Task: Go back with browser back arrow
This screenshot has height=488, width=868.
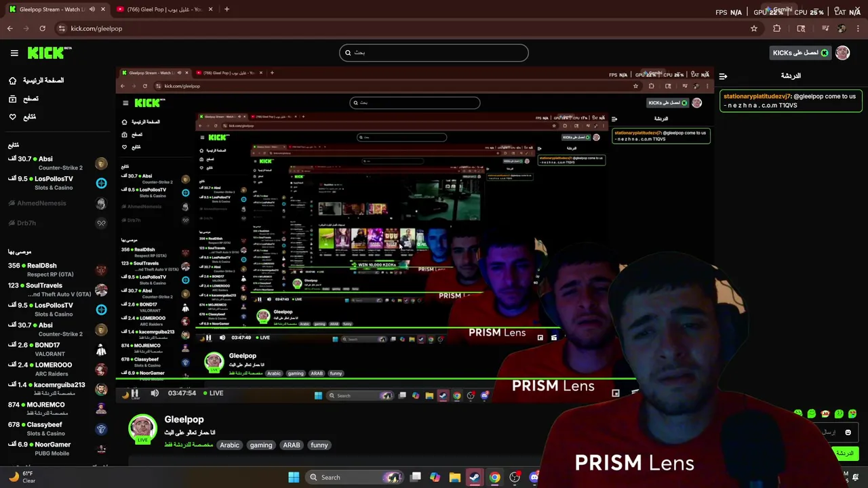Action: coord(10,28)
